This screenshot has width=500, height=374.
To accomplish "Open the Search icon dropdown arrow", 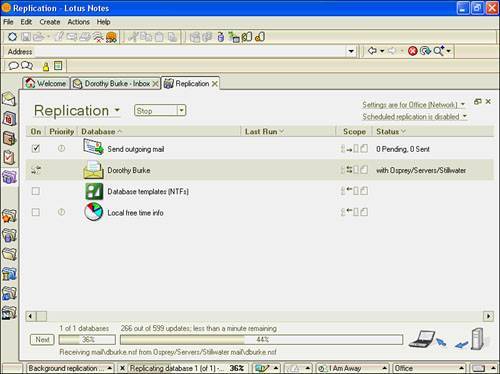I will click(449, 51).
